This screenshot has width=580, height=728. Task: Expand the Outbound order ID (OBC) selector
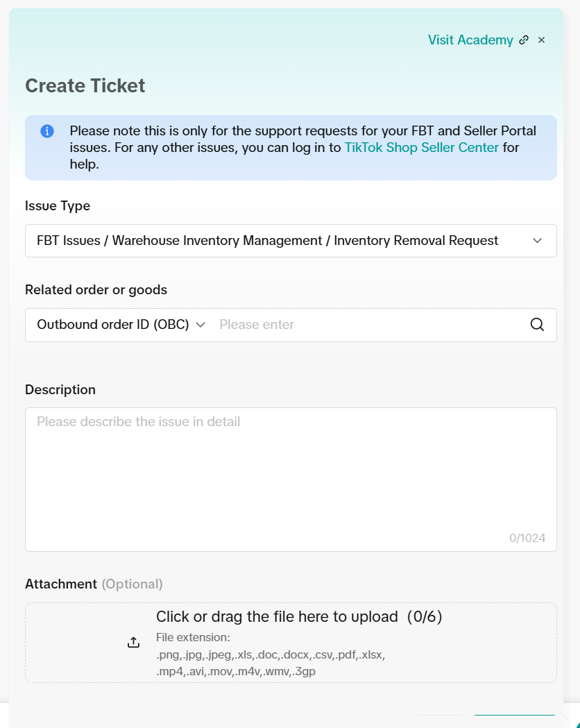click(121, 325)
